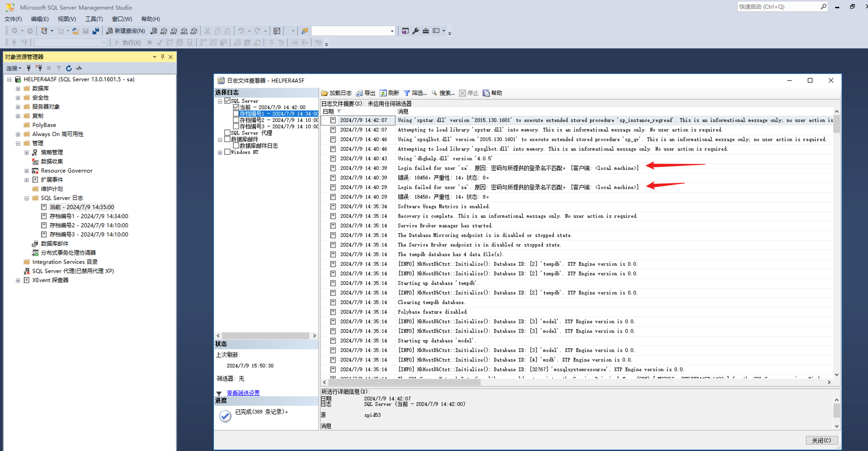Screen dimensions: 868x451
Task: Expand the Windows NT log group
Action: 220,152
